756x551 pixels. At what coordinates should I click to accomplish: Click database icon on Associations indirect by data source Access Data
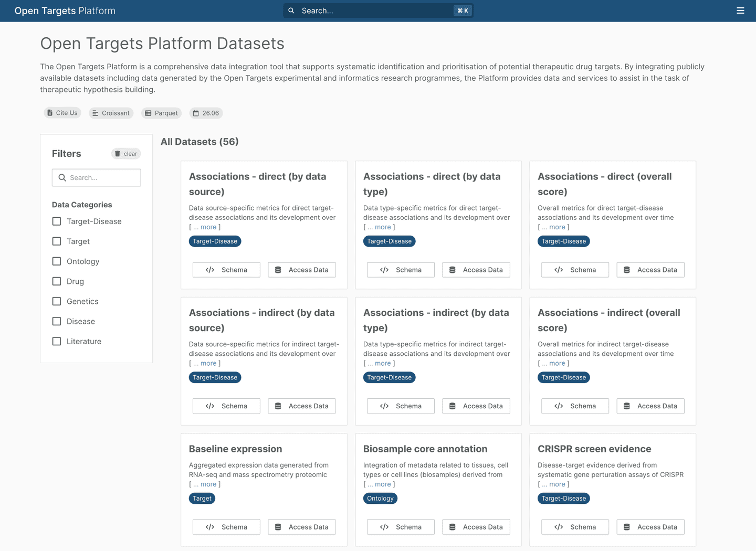[x=278, y=406]
